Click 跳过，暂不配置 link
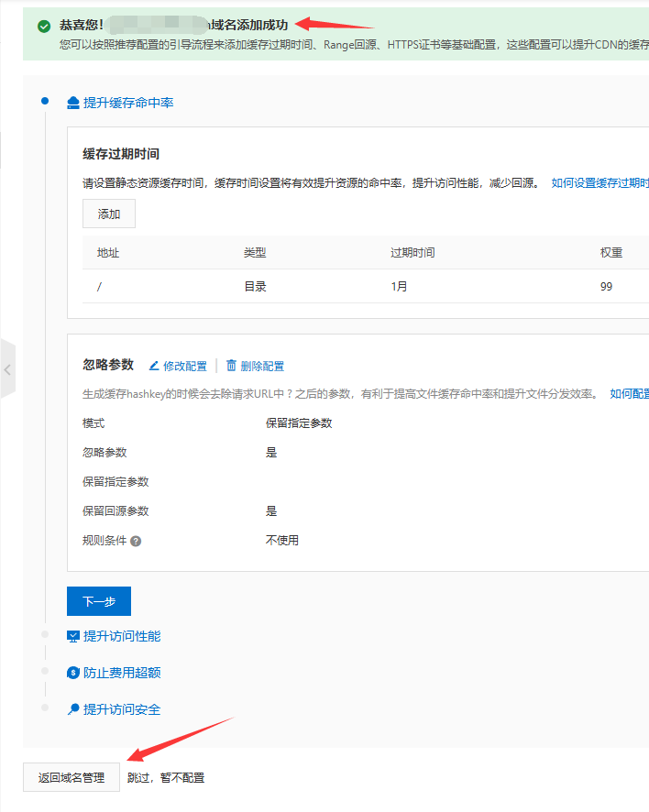 [166, 778]
